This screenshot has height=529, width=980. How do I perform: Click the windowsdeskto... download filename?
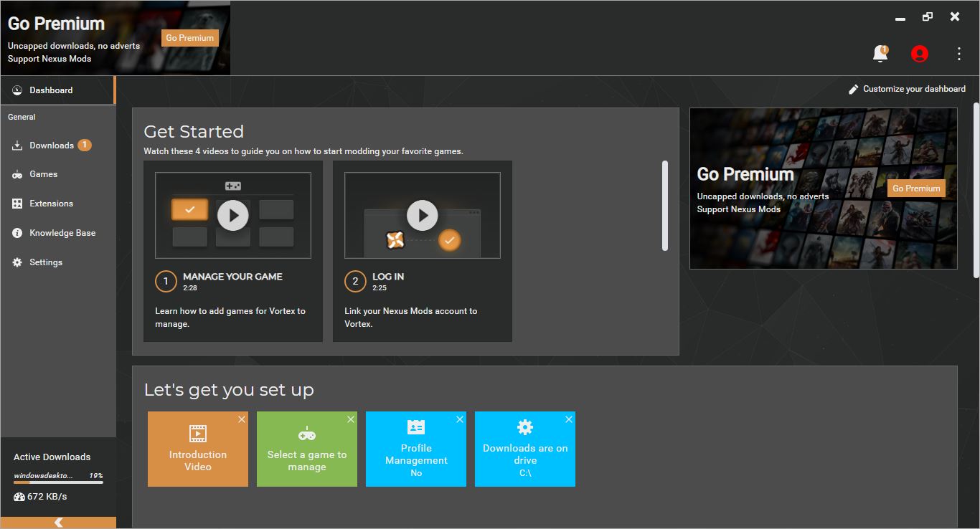click(x=43, y=475)
